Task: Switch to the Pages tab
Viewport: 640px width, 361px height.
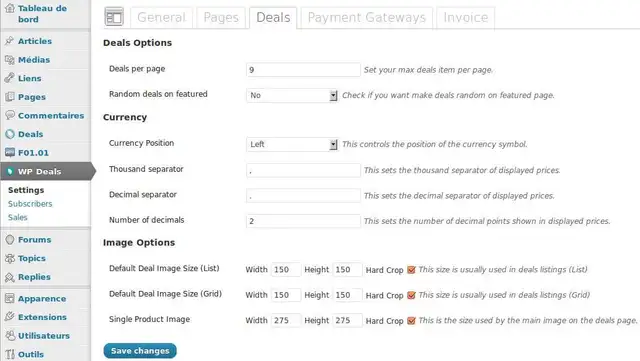Action: tap(221, 18)
